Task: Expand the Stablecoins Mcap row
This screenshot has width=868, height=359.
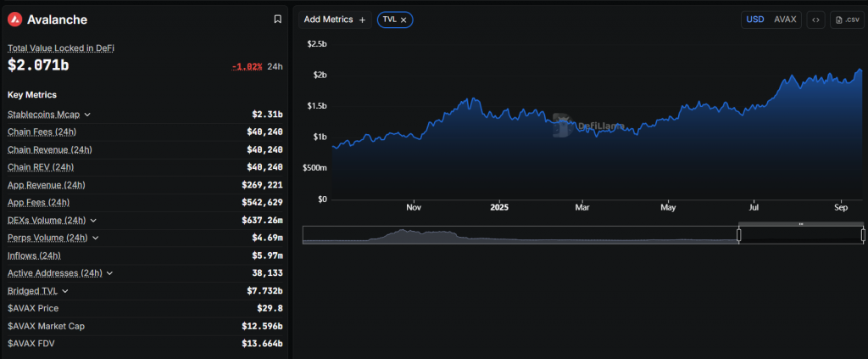Action: [87, 115]
